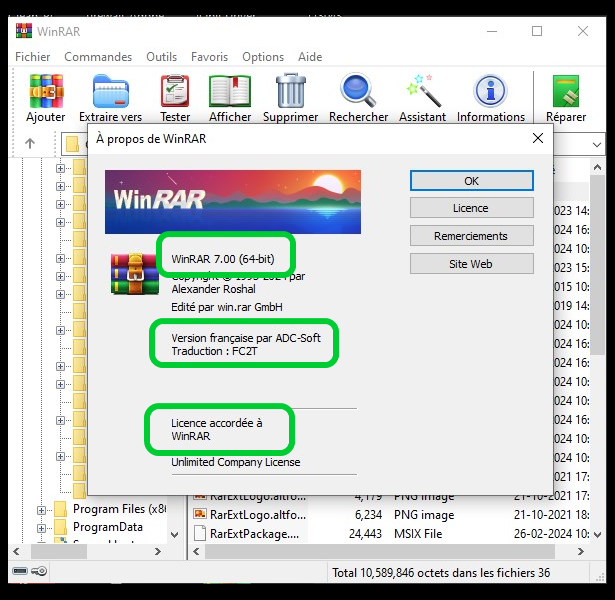Expand the topmost visible tree node

point(60,168)
